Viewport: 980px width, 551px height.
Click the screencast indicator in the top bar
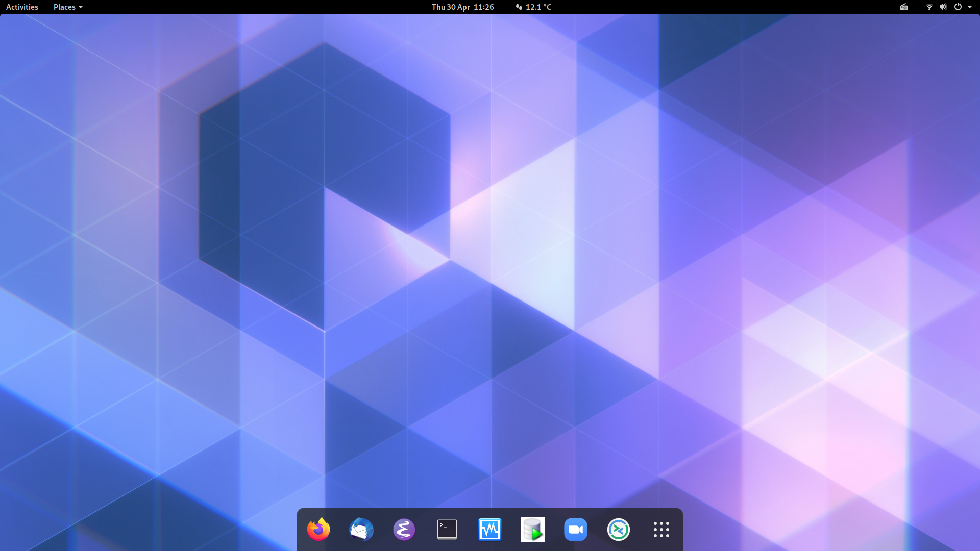pos(903,7)
